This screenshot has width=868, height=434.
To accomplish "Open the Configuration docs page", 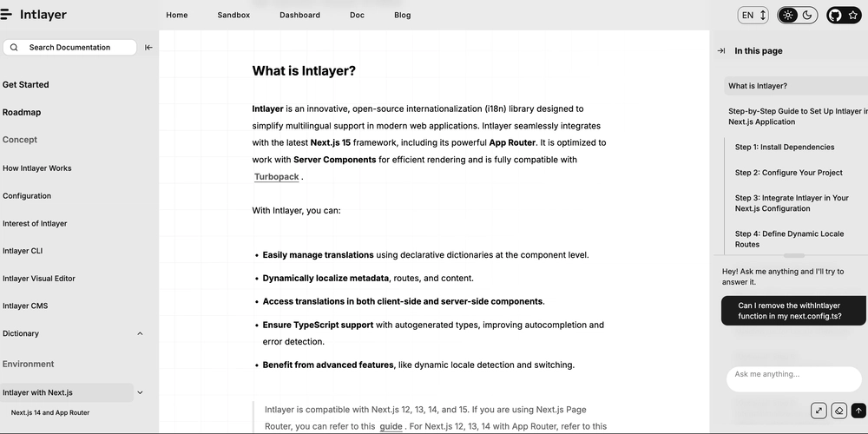I will [27, 196].
